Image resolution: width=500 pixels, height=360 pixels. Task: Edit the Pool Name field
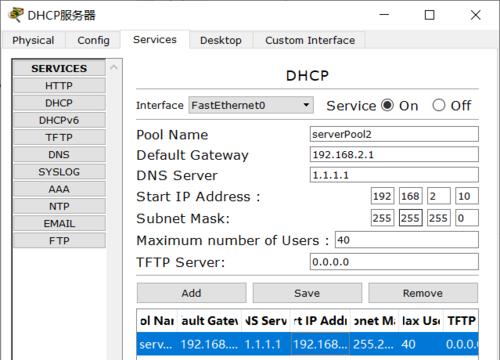pos(394,134)
